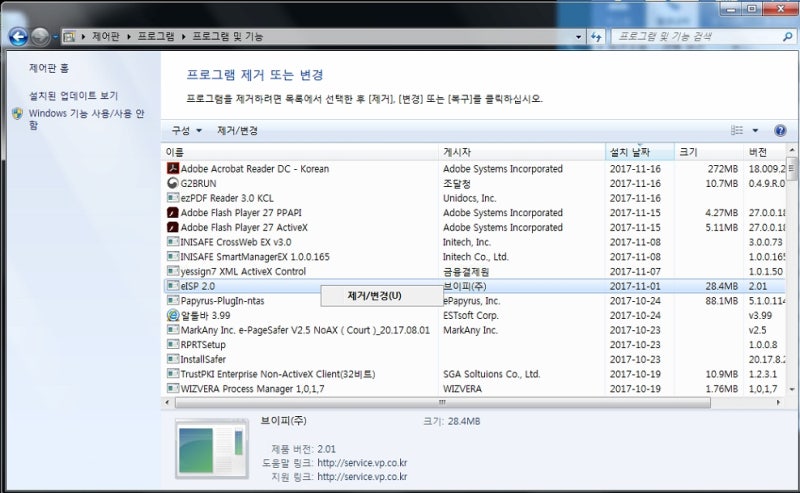Expand the arrow after 프로그램 breadcrumb
Screen dimensions: 800x493
(183, 37)
